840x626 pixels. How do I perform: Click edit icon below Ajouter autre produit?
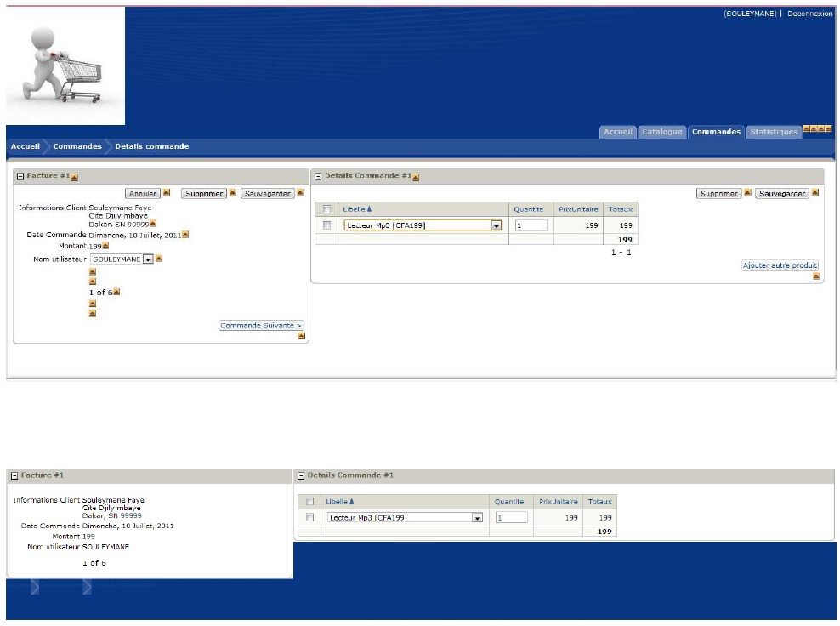pos(816,276)
